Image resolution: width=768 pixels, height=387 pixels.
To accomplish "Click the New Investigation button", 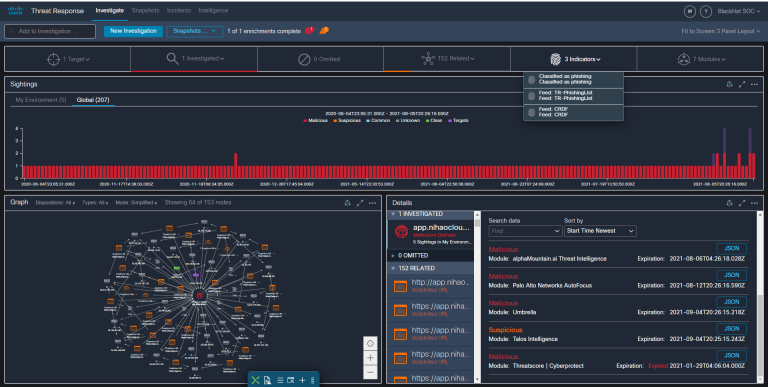I will (x=133, y=31).
